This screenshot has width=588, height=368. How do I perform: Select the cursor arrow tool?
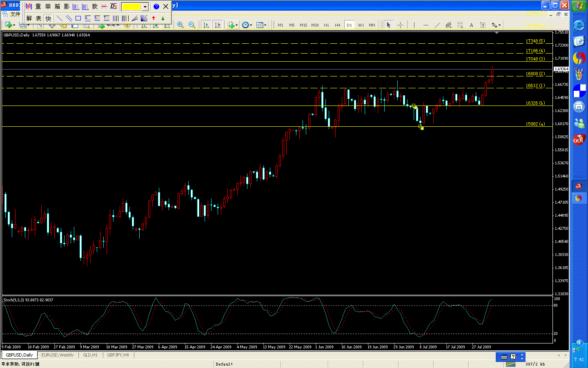point(389,25)
